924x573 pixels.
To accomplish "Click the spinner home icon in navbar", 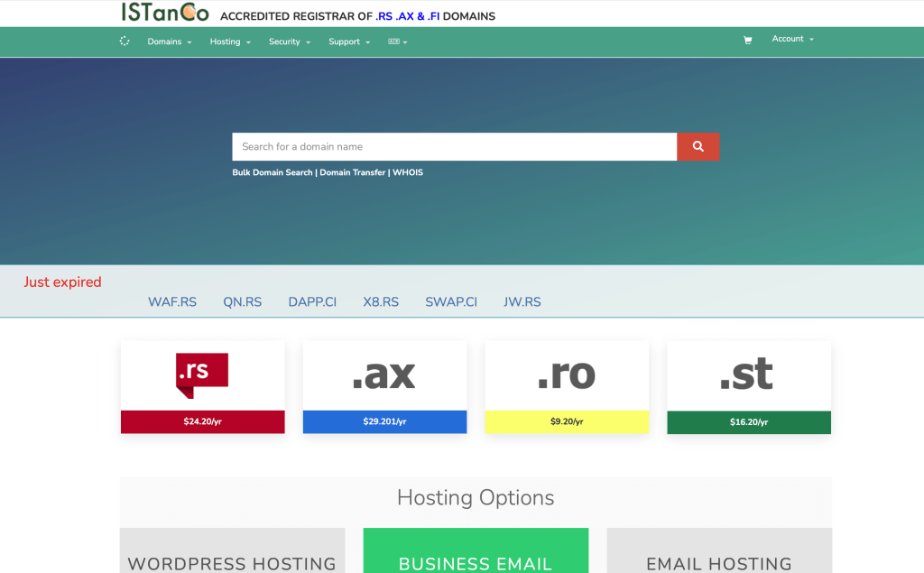I will click(125, 42).
